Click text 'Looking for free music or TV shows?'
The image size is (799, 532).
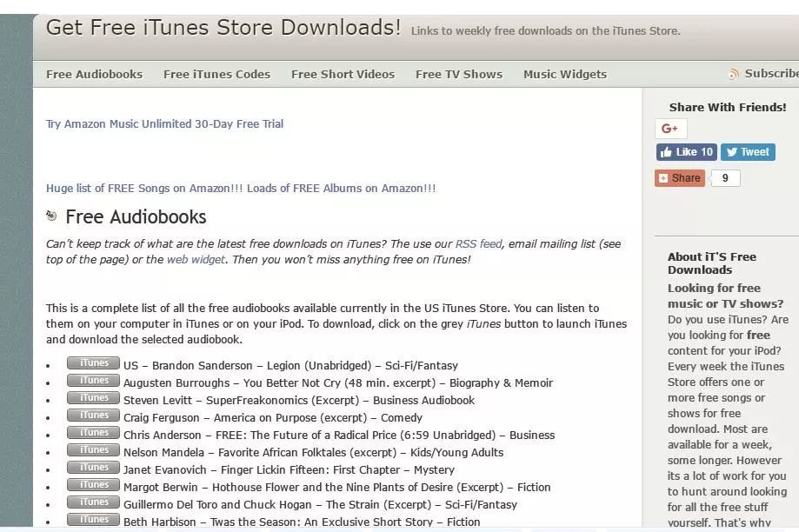coord(726,296)
